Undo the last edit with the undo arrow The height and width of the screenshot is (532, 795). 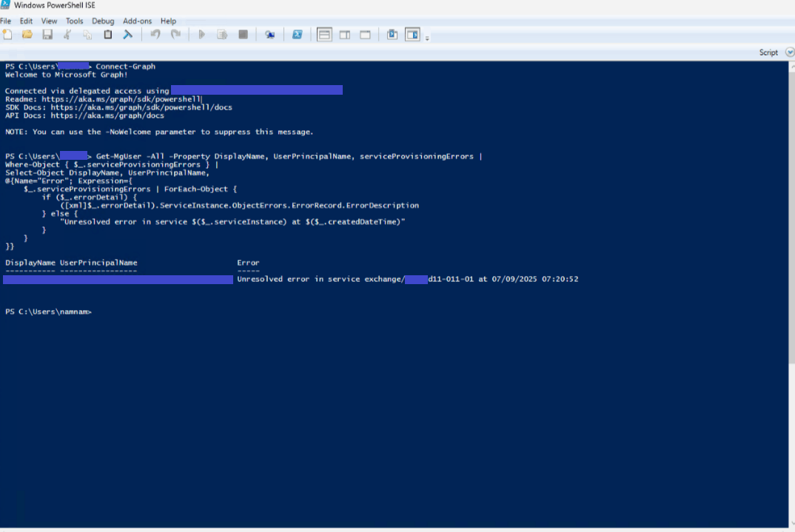155,34
